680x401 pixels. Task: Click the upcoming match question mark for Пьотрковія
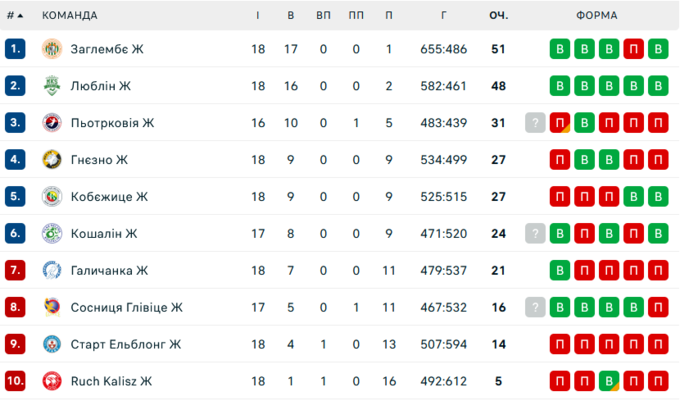click(536, 123)
